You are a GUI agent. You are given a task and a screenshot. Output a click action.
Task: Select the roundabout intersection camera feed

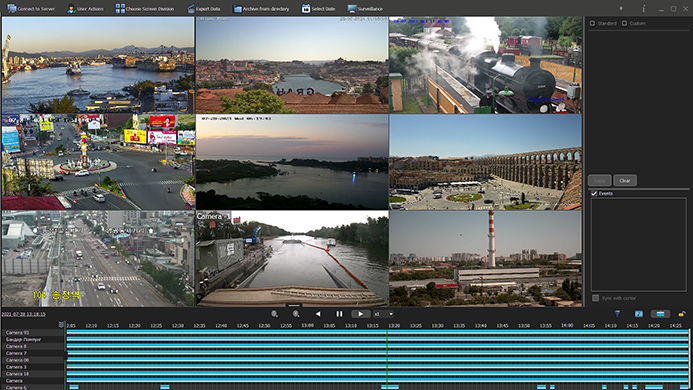point(98,162)
